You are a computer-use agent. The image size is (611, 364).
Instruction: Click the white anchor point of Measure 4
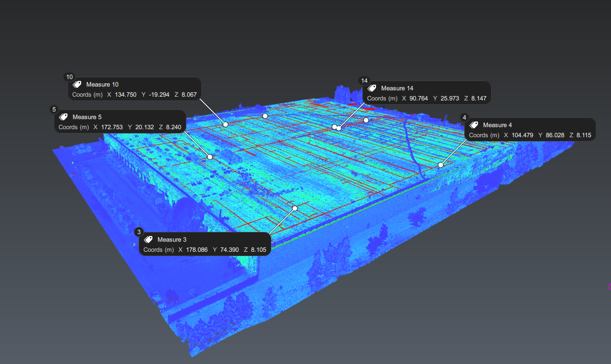(440, 165)
